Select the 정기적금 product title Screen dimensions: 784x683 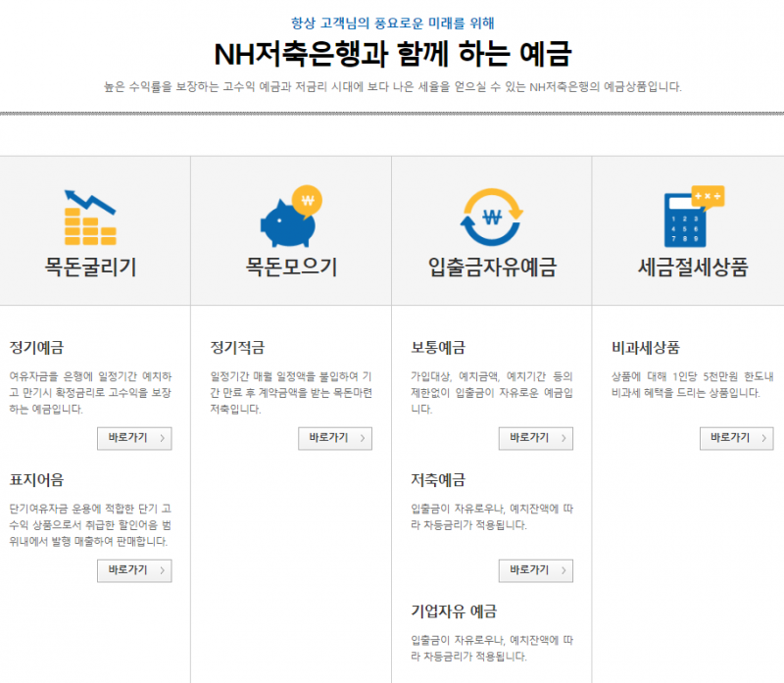pos(237,348)
